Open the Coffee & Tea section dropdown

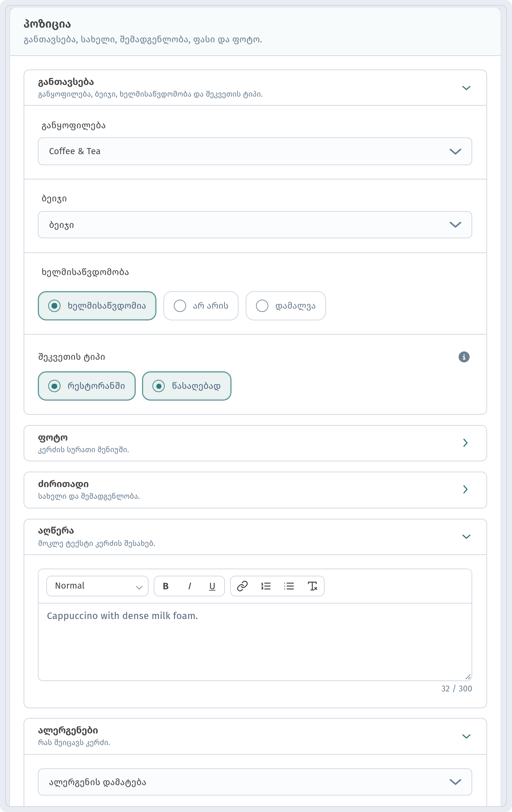tap(255, 151)
